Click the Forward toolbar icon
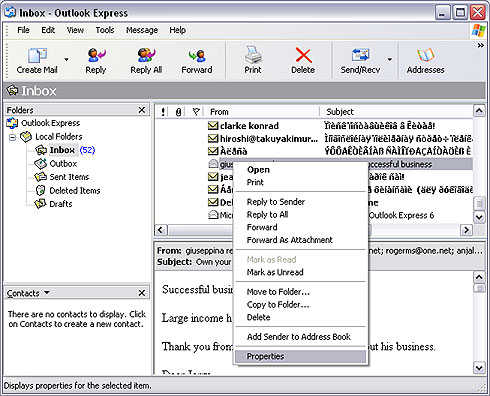Screen dimensions: 490x396 click(197, 55)
